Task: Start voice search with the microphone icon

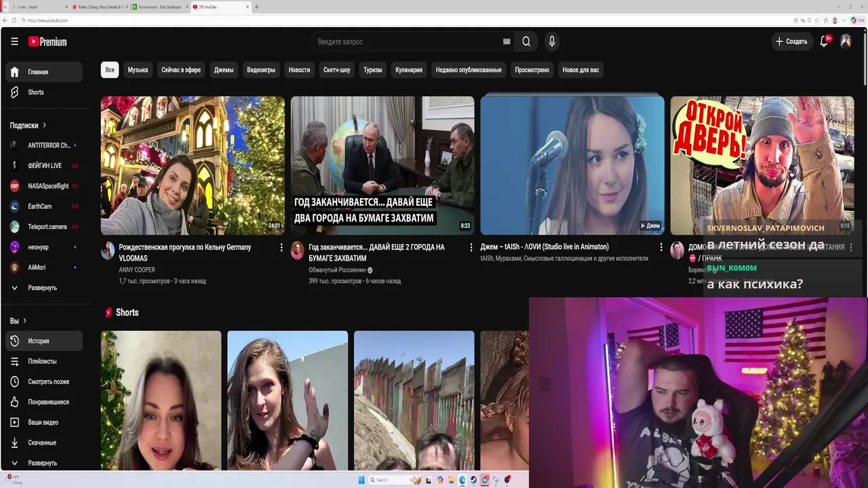Action: 552,42
